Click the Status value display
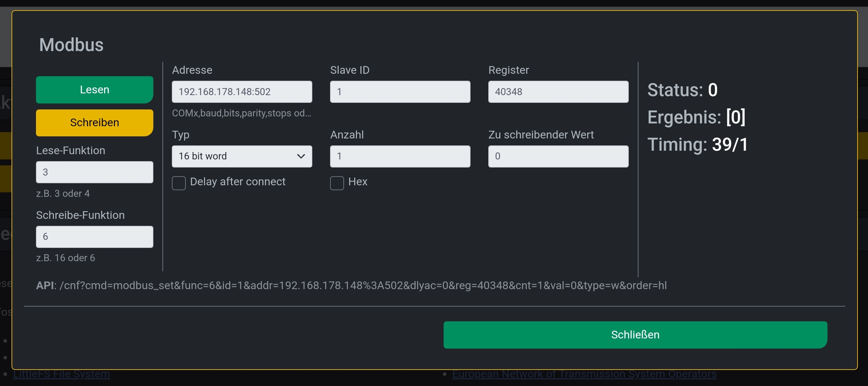 (x=713, y=90)
